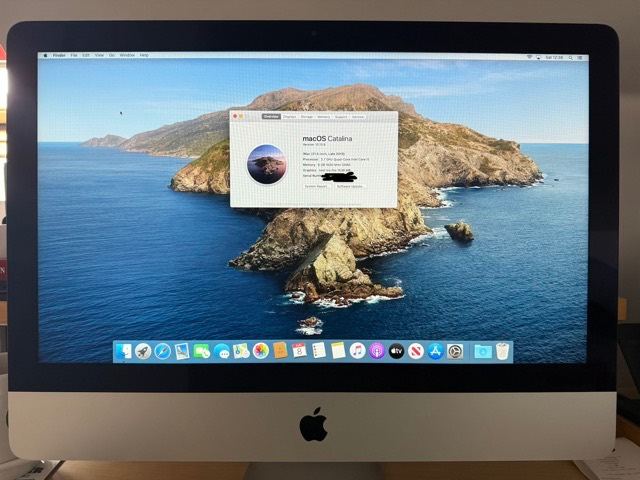
Task: Click the Software Update button
Action: [350, 186]
